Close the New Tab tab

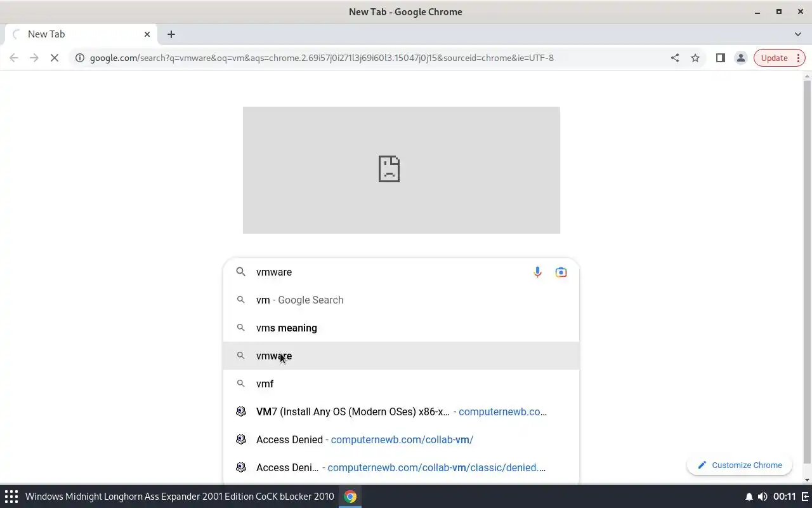147,34
